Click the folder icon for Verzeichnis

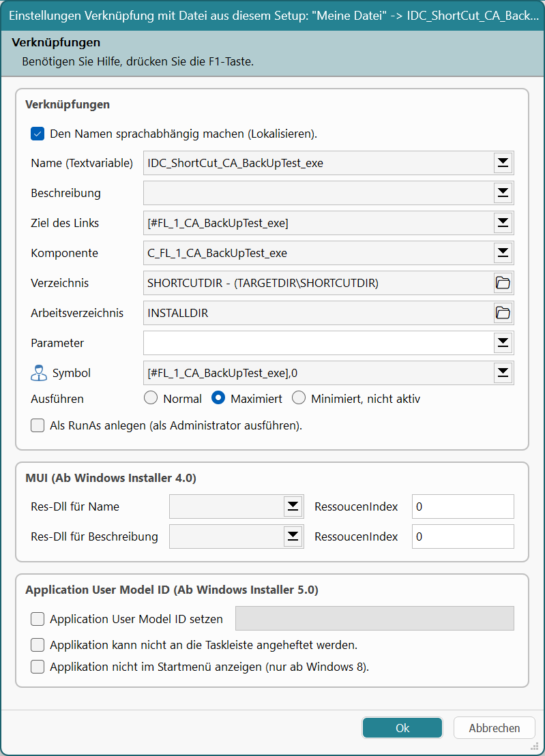coord(503,283)
